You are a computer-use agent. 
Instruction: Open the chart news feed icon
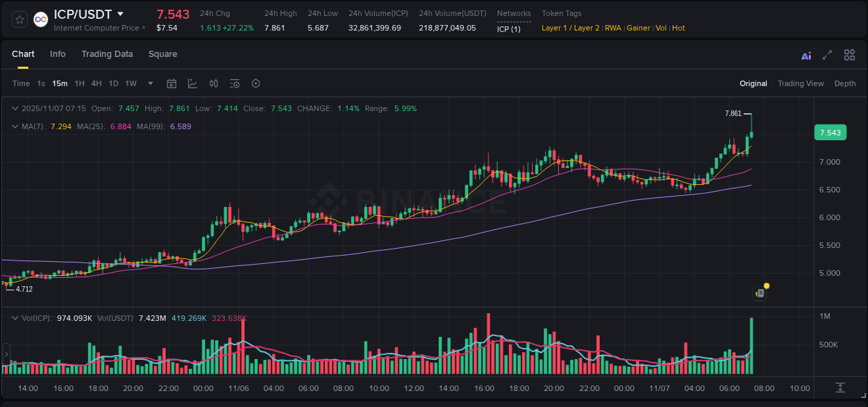tap(759, 292)
